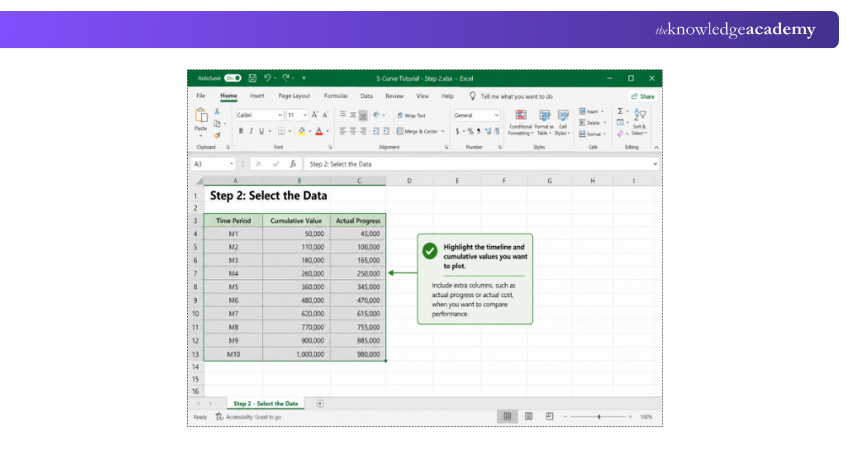Click the comma style icon

pos(479,131)
